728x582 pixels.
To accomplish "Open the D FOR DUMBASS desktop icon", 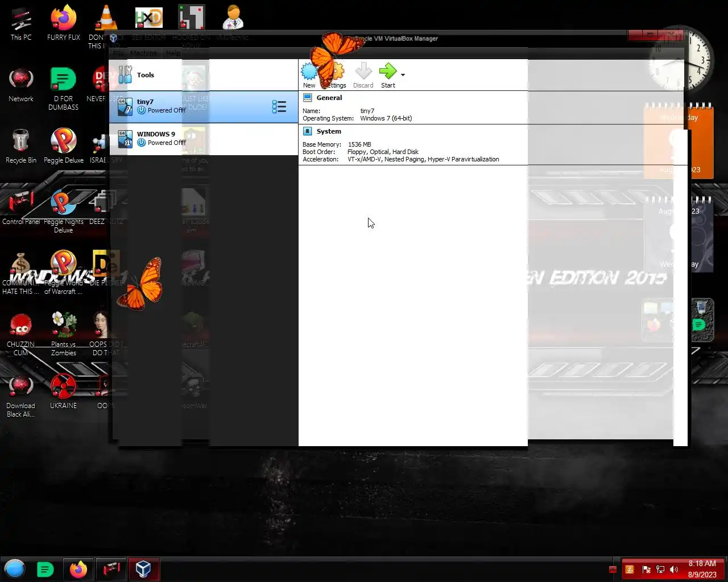I will (63, 89).
